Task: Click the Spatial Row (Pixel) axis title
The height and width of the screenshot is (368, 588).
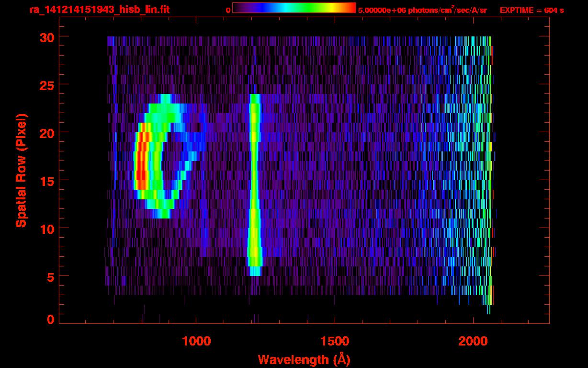Action: [x=21, y=170]
